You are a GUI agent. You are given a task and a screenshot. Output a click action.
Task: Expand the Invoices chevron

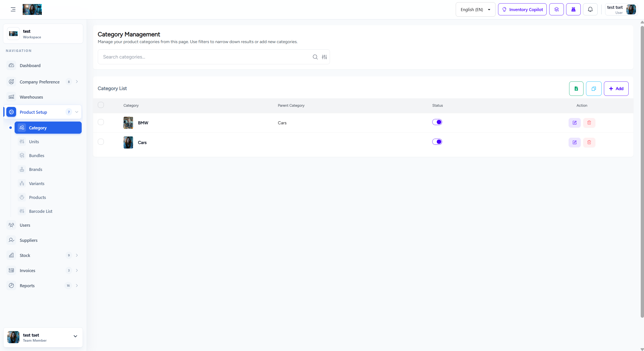click(x=77, y=271)
